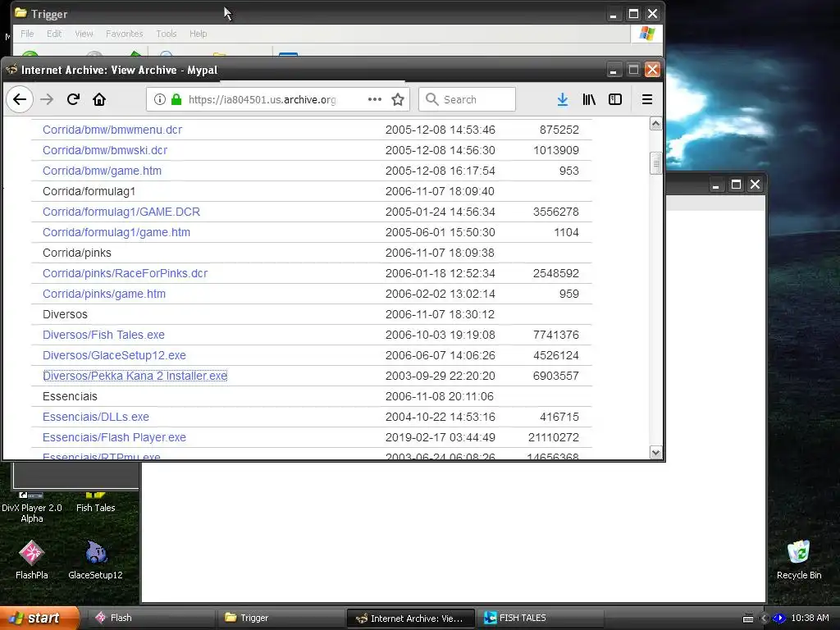Switch to Trigger taskbar button
Image resolution: width=840 pixels, height=630 pixels.
click(x=281, y=618)
